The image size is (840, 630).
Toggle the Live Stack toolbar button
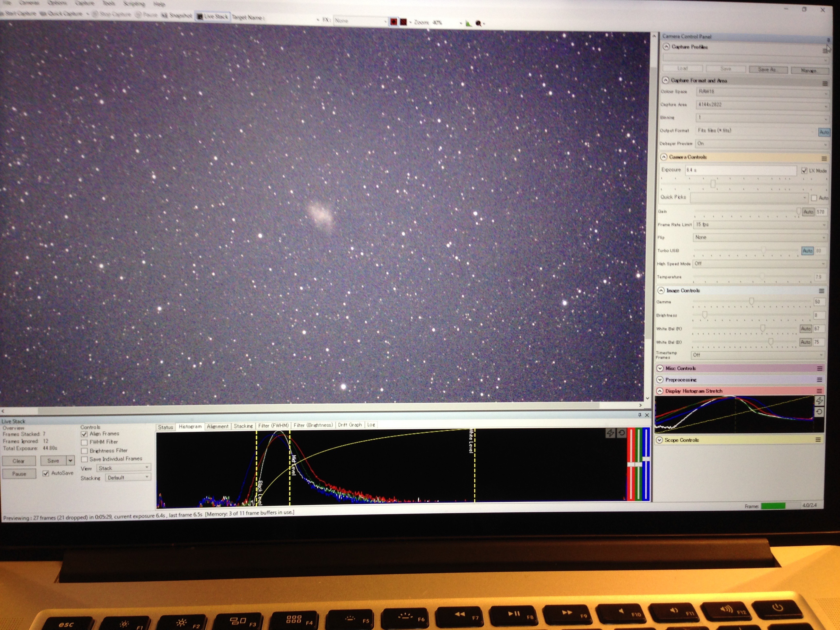point(213,17)
